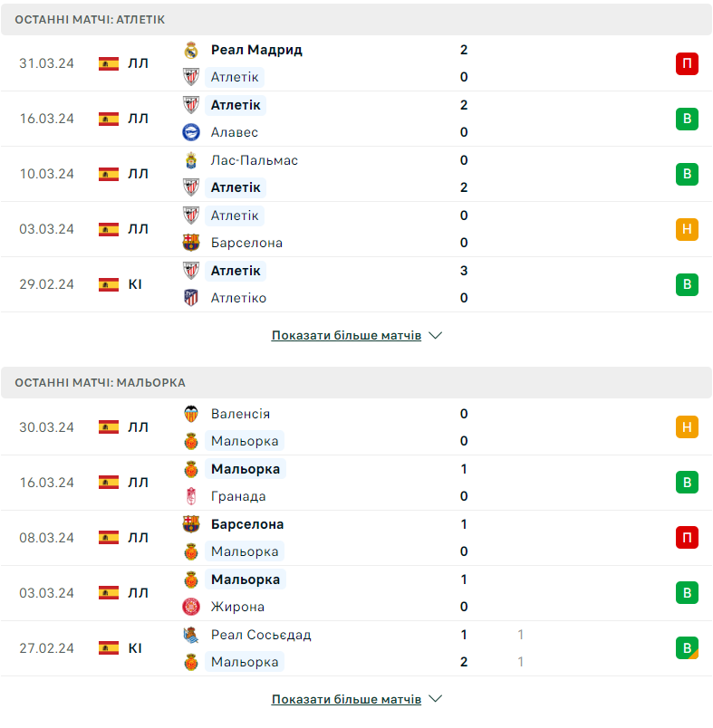The image size is (713, 728).
Task: Click the Girona club crest
Action: click(x=190, y=607)
